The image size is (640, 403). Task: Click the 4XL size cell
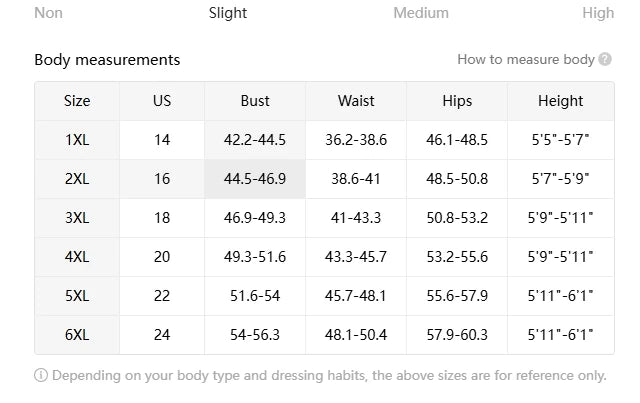[x=77, y=257]
